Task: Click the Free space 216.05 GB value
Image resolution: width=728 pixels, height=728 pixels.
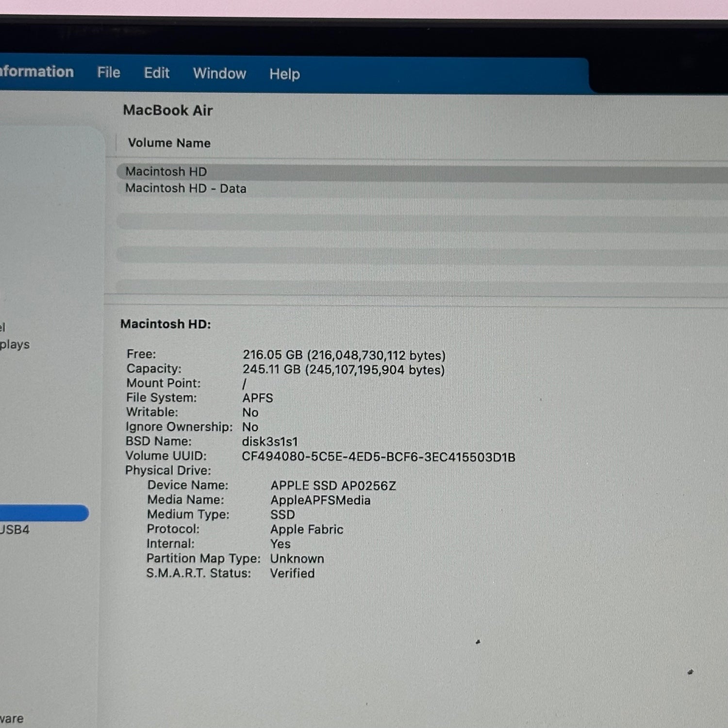Action: (344, 355)
